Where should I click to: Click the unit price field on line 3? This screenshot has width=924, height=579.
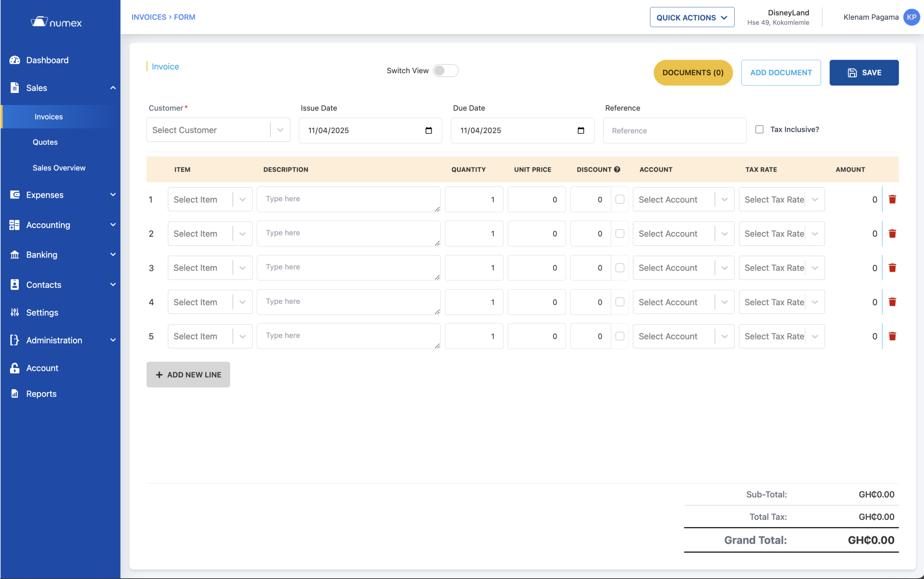[x=537, y=268]
